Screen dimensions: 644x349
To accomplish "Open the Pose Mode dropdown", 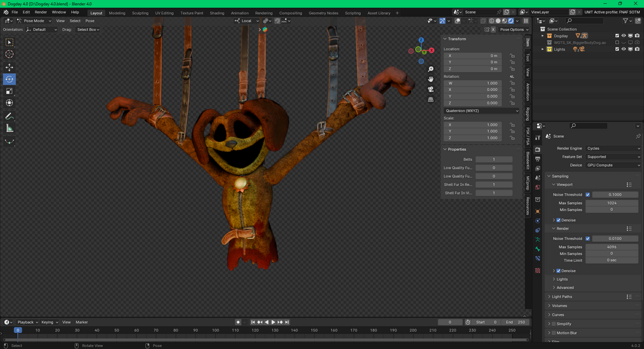I will tap(34, 21).
